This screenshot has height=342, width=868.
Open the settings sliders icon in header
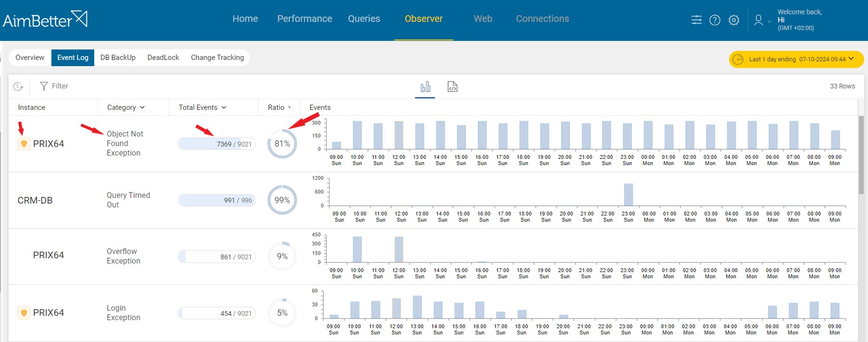click(x=696, y=20)
